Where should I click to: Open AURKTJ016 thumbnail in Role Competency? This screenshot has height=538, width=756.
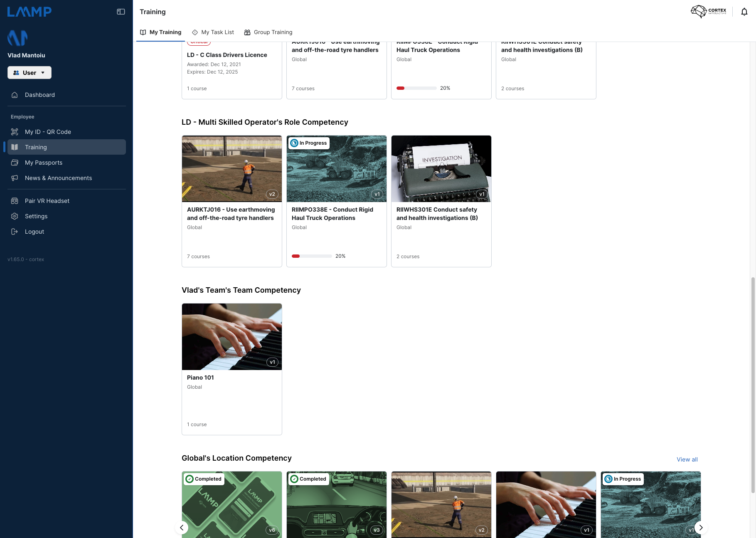[x=232, y=169]
